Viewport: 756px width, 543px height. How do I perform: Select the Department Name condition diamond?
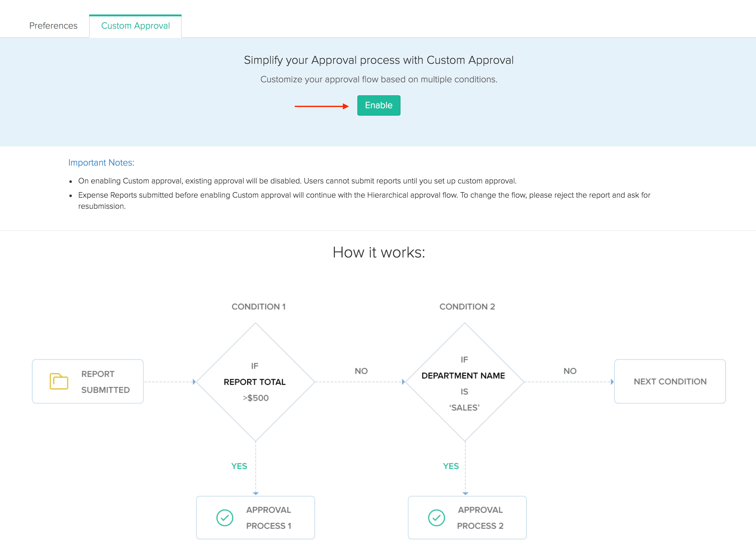[x=464, y=382]
